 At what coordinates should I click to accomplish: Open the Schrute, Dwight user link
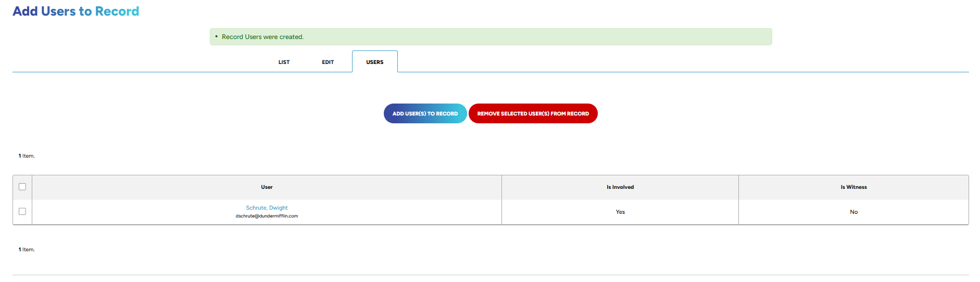(x=267, y=208)
